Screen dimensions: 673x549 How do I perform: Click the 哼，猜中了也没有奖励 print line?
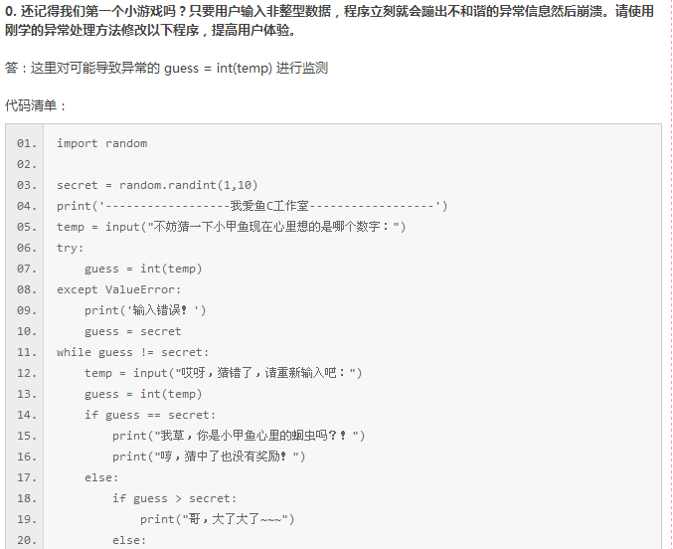[209, 457]
